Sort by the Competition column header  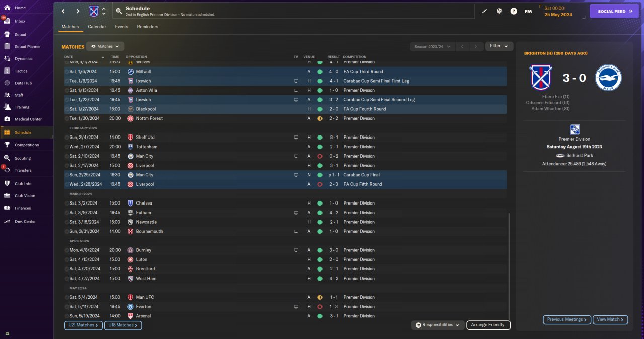coord(355,57)
